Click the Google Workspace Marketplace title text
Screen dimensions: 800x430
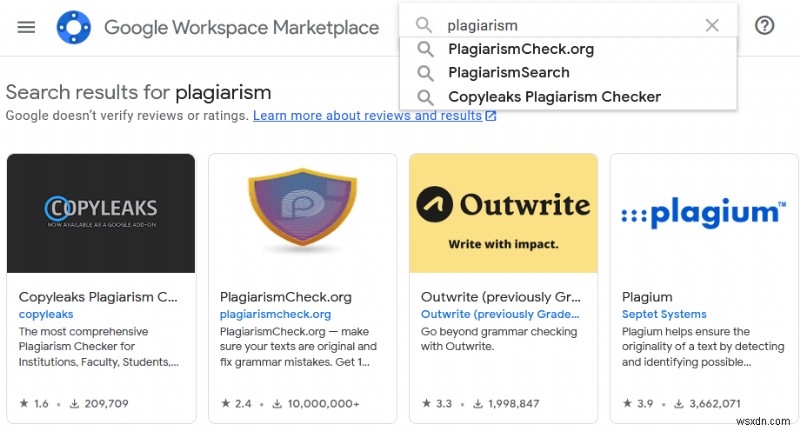tap(241, 28)
